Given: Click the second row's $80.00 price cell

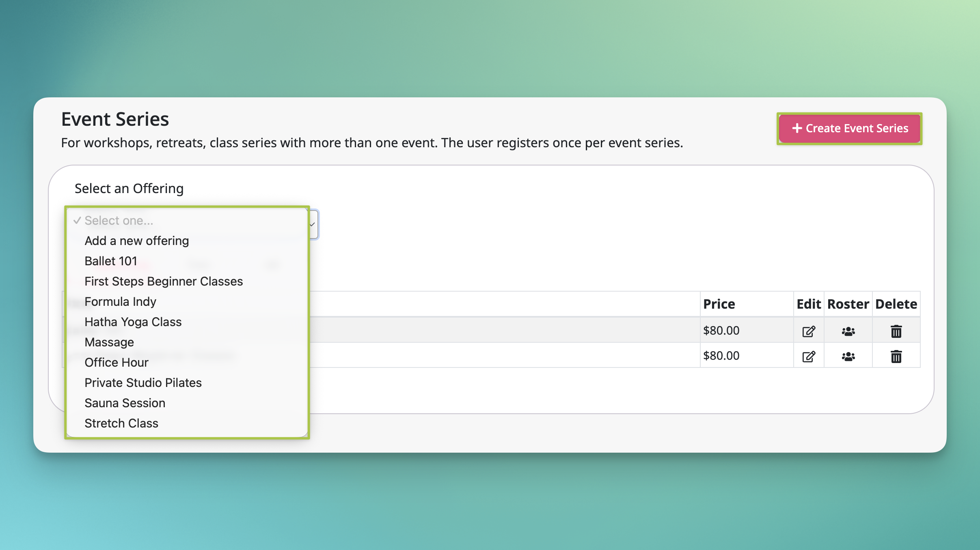Looking at the screenshot, I should point(747,355).
